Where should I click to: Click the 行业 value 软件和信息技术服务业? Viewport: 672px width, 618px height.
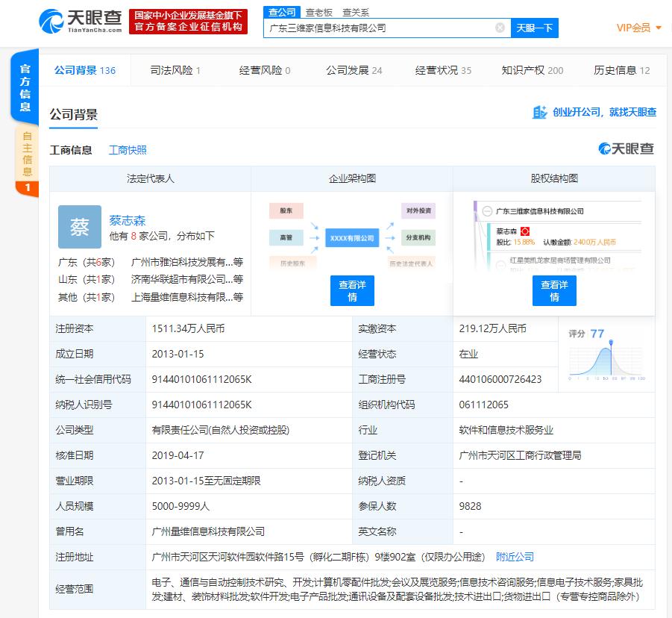click(506, 430)
